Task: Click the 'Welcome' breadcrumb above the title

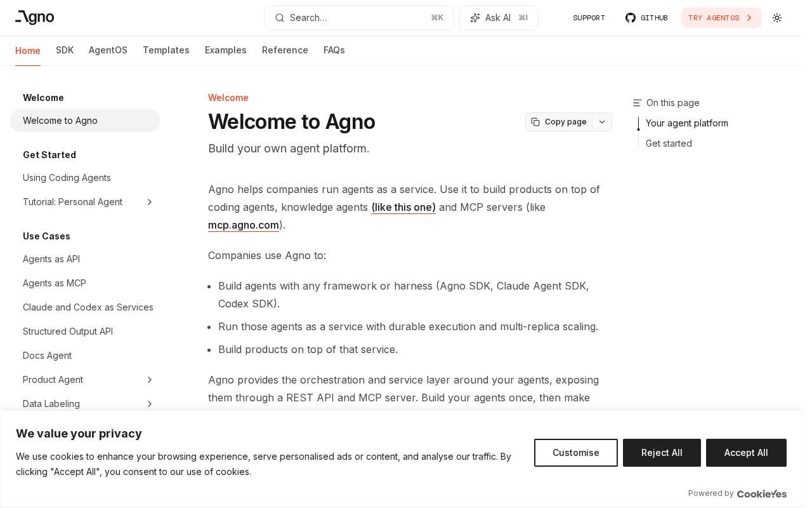Action: tap(228, 98)
